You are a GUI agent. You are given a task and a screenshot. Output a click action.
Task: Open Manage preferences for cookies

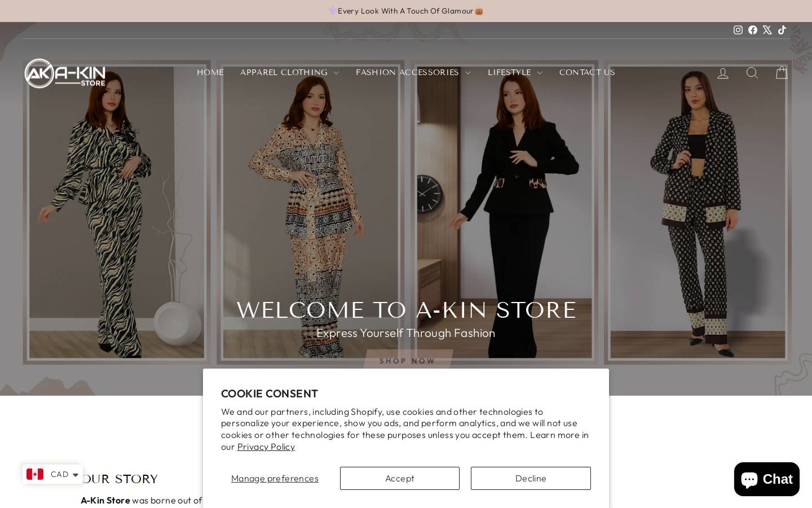coord(275,478)
